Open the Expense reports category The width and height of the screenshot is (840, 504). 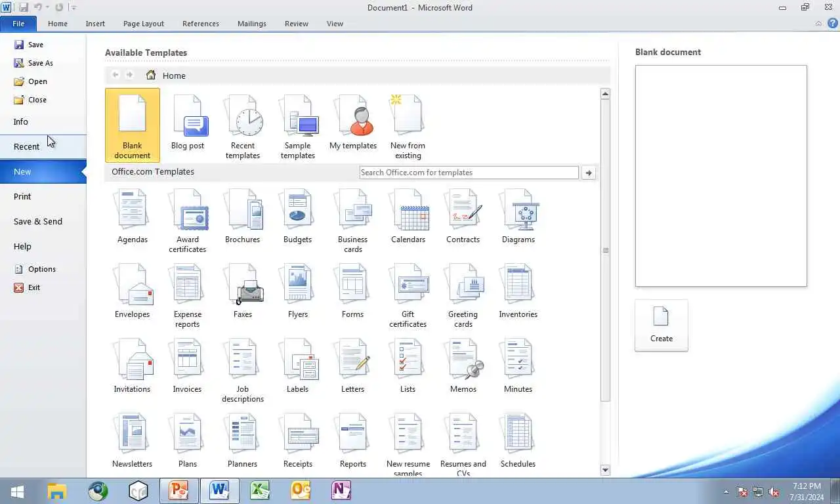(188, 296)
